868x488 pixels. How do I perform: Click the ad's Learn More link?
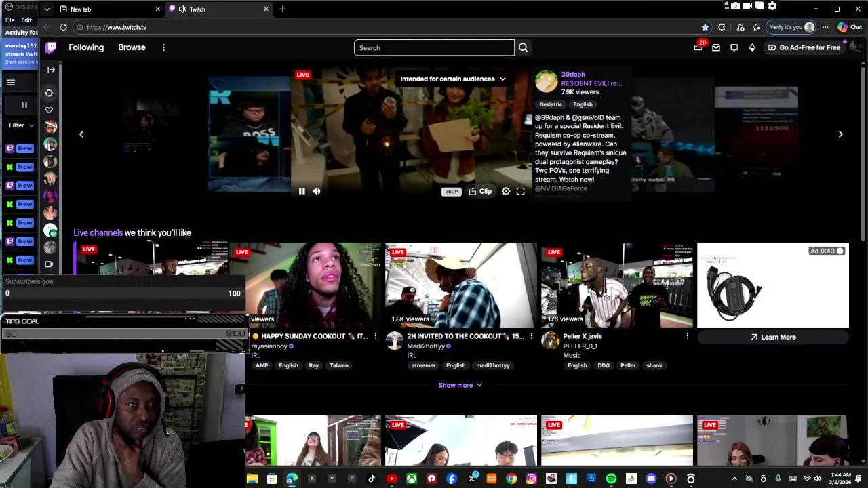(x=772, y=337)
